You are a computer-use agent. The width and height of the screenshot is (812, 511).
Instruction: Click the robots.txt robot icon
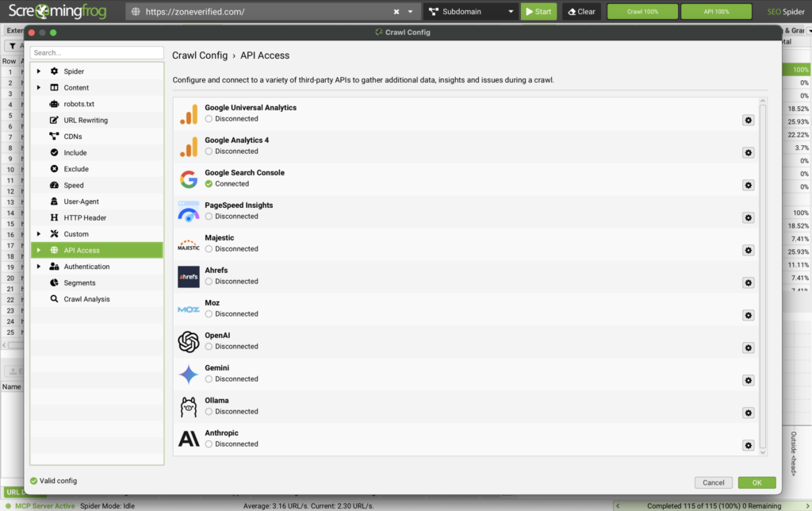pos(54,104)
